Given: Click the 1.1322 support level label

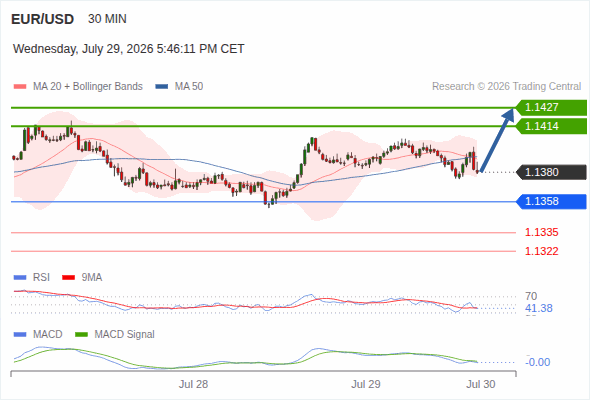Looking at the screenshot, I should pyautogui.click(x=541, y=251).
